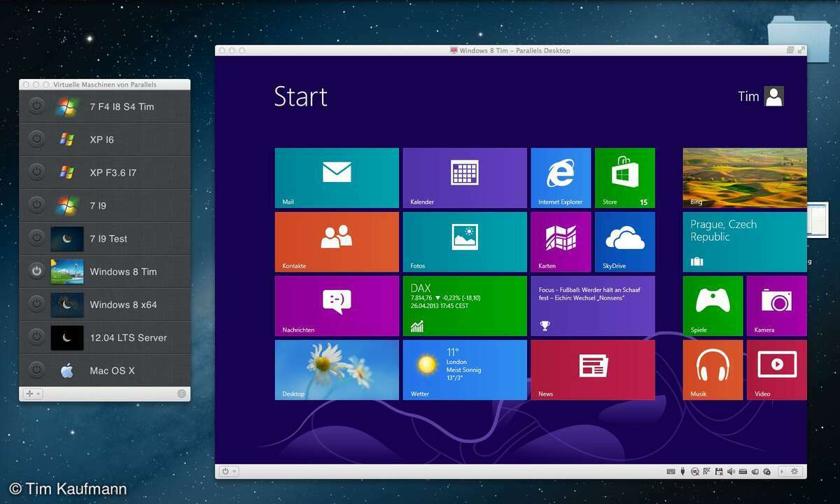Viewport: 840px width, 504px height.
Task: Click the Coherence view icon in title bar
Action: [x=790, y=50]
